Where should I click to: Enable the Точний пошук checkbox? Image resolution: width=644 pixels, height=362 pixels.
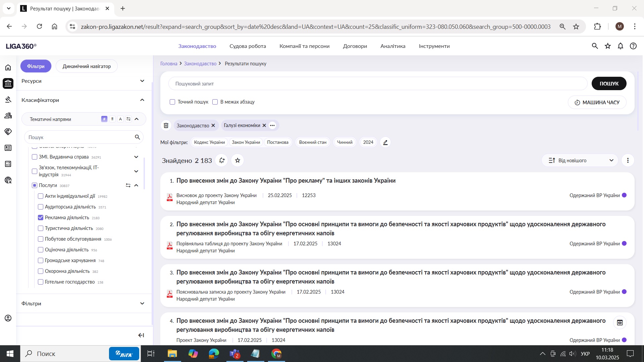(172, 102)
